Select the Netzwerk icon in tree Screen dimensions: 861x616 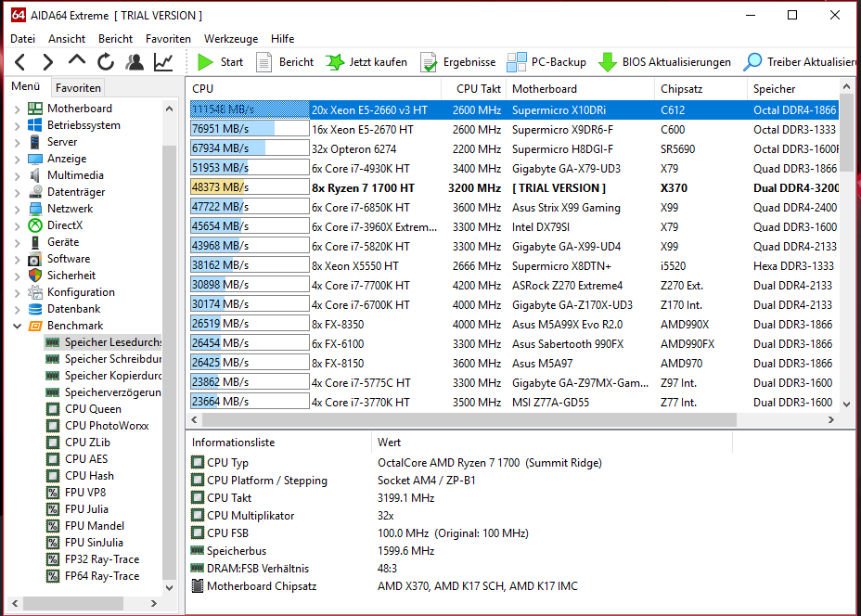click(x=35, y=209)
